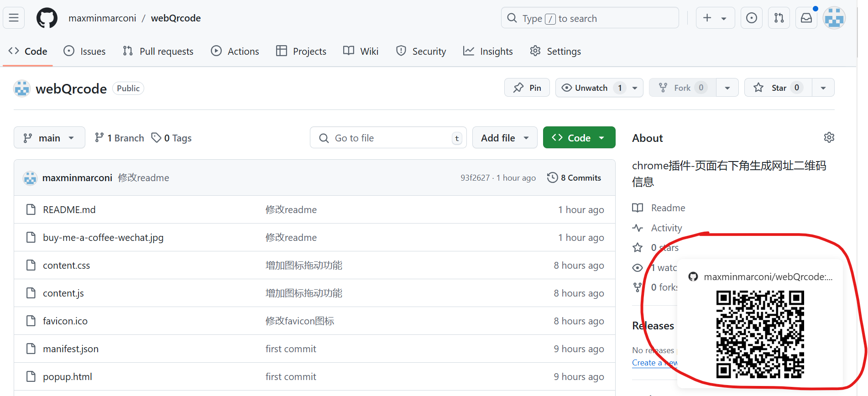Click the README.md file icon

[x=31, y=209]
